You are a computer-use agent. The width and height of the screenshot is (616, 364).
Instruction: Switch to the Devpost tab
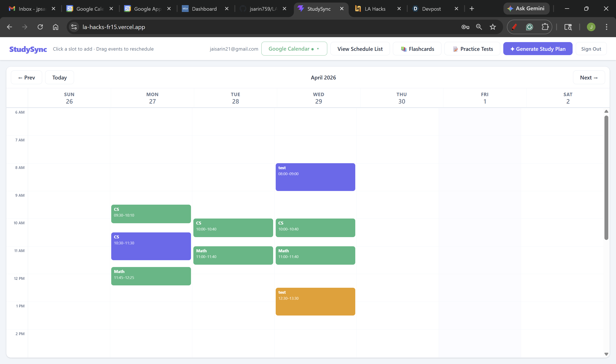tap(431, 9)
